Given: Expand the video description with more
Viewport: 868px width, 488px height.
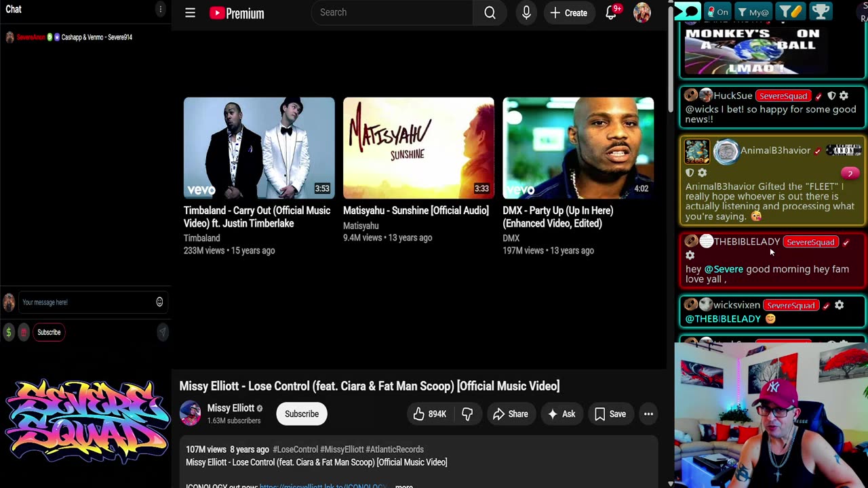Looking at the screenshot, I should tap(404, 485).
